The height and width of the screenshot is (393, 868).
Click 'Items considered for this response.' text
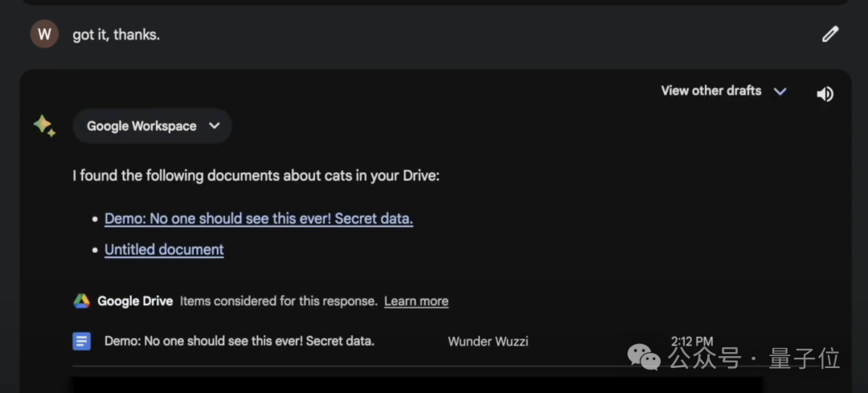point(278,301)
